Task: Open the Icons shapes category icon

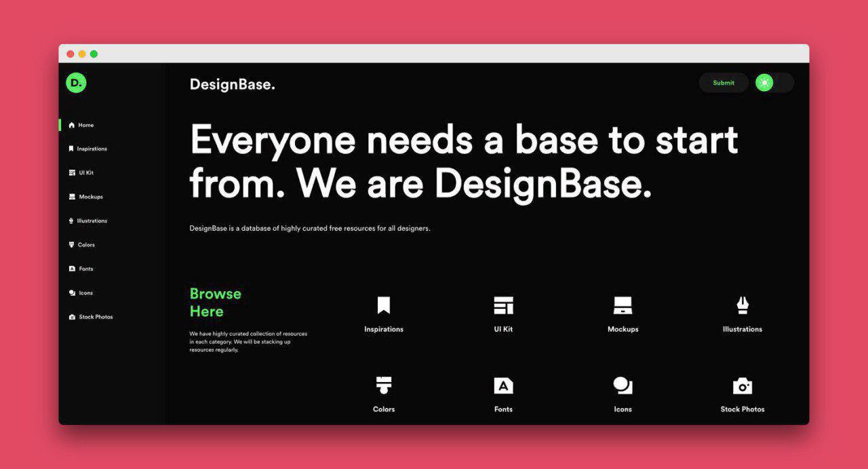Action: coord(623,386)
